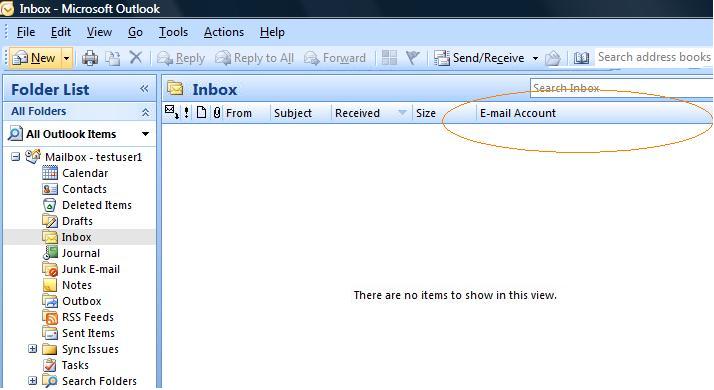Select the Inbox folder in tree
This screenshot has height=390, width=714.
click(76, 237)
